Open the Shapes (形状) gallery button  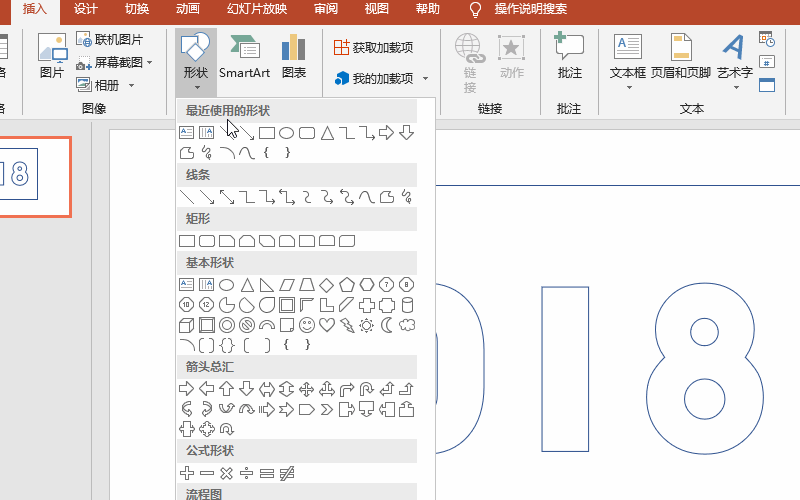196,61
